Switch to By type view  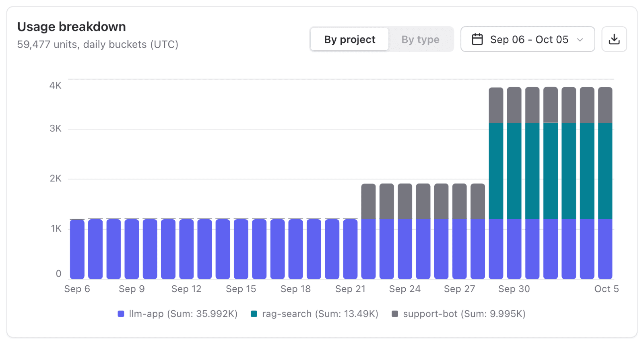[420, 39]
